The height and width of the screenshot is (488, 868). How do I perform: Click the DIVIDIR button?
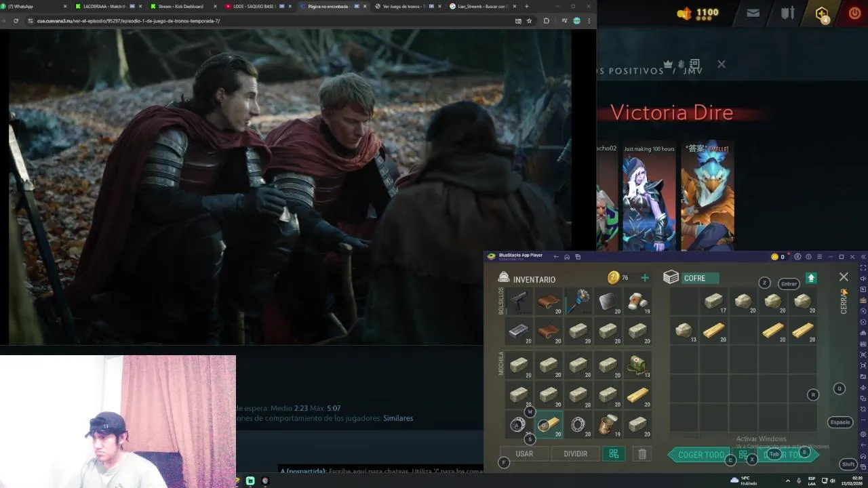pyautogui.click(x=575, y=453)
